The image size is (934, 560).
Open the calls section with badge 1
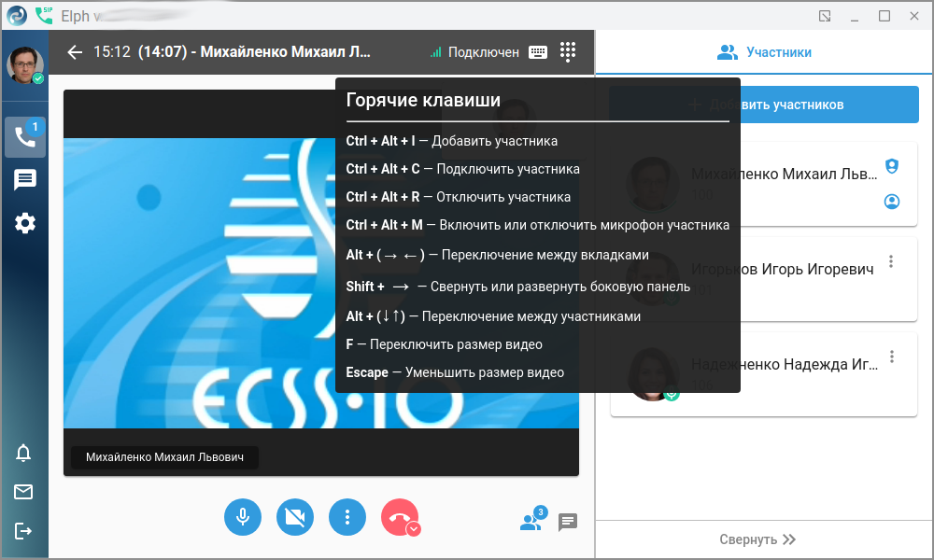tap(25, 137)
